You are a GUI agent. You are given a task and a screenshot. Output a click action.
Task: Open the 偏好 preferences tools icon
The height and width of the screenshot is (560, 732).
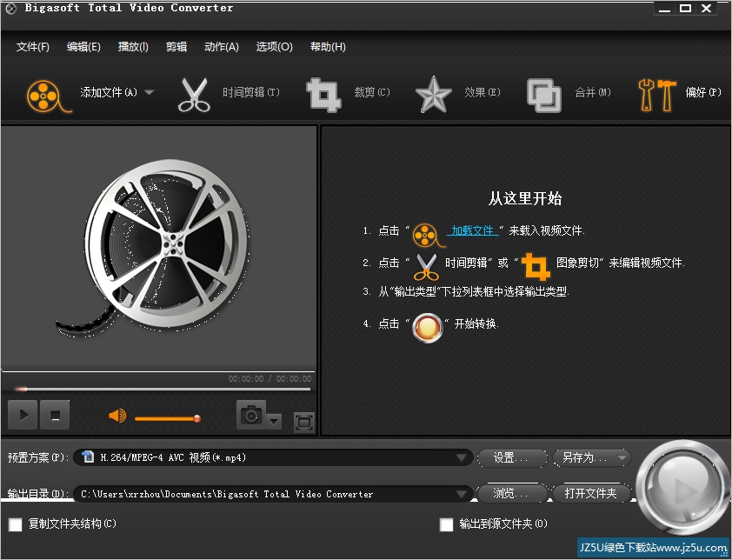click(x=656, y=96)
